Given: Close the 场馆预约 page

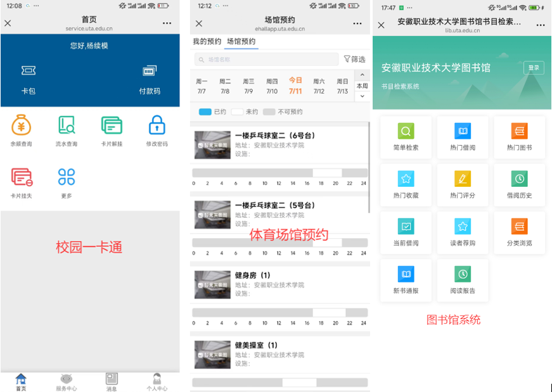Looking at the screenshot, I should 199,23.
